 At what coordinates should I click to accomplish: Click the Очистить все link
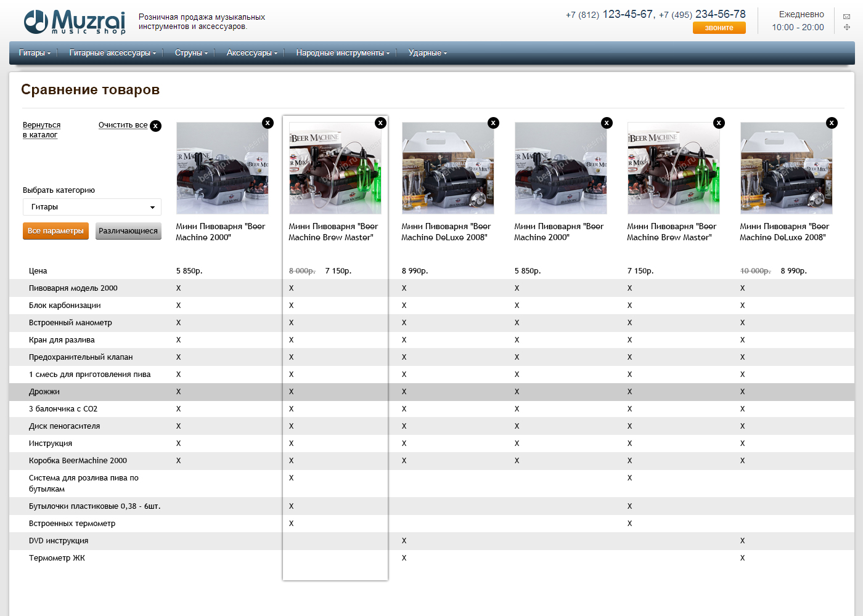coord(123,125)
